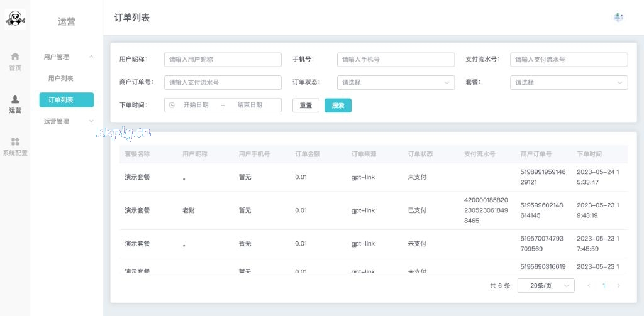The image size is (644, 316).
Task: Click the 订单列表 page title
Action: click(132, 18)
